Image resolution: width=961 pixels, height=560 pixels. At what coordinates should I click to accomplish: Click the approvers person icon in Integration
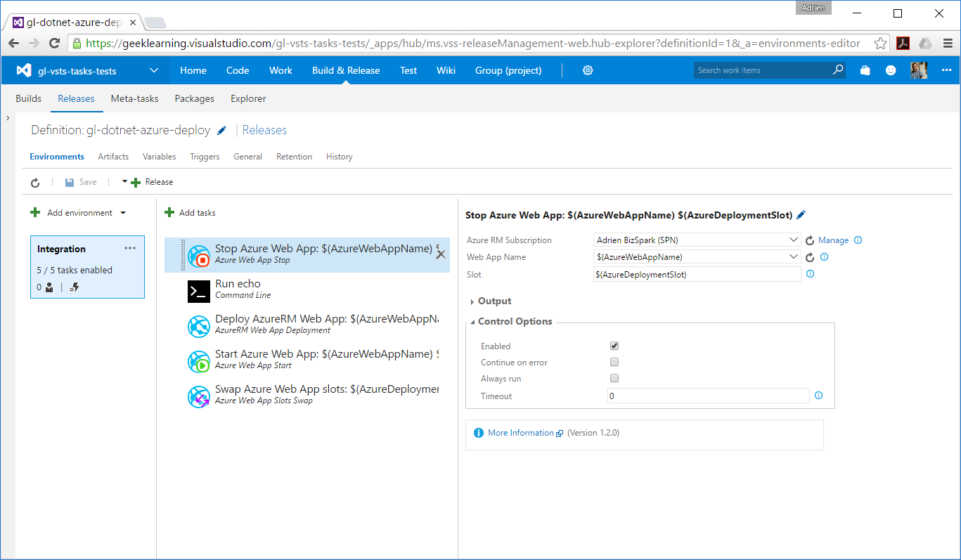(49, 287)
